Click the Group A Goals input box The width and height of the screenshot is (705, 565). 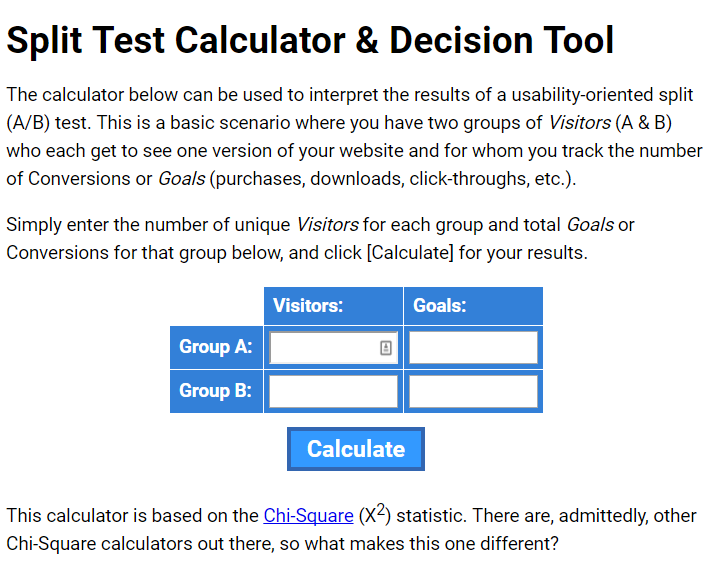pos(473,348)
